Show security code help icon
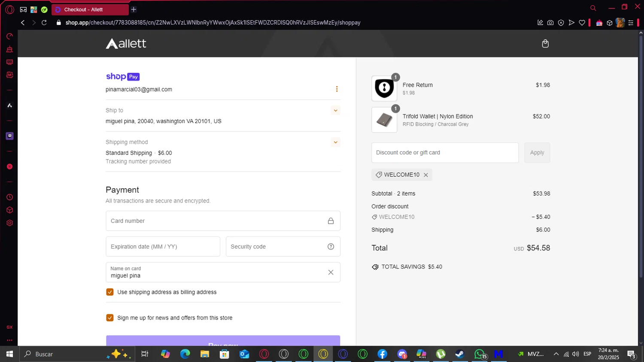 [331, 247]
